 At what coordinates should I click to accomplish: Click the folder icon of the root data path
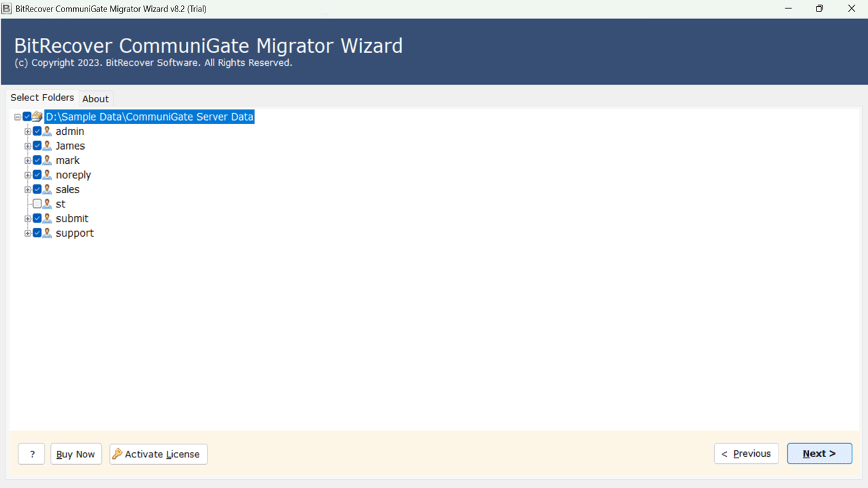coord(37,117)
